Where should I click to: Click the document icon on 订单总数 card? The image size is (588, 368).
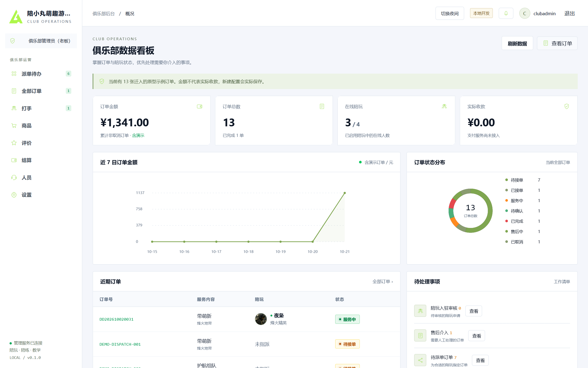pos(322,106)
